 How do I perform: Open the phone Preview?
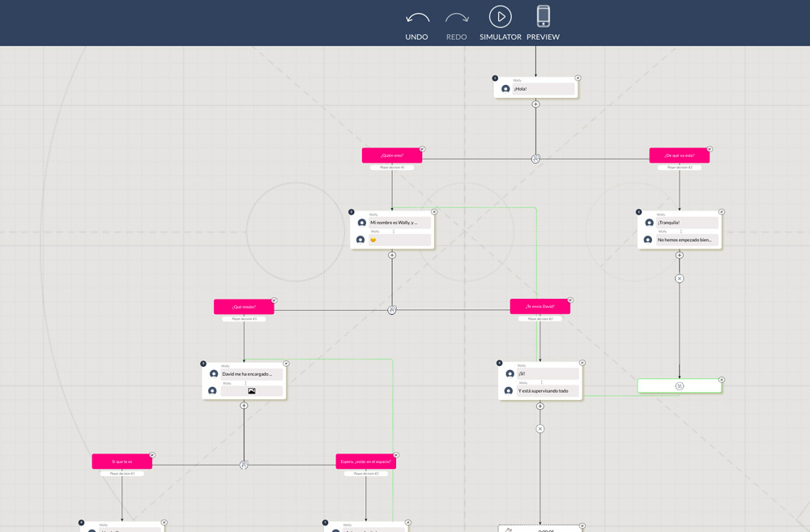point(543,24)
